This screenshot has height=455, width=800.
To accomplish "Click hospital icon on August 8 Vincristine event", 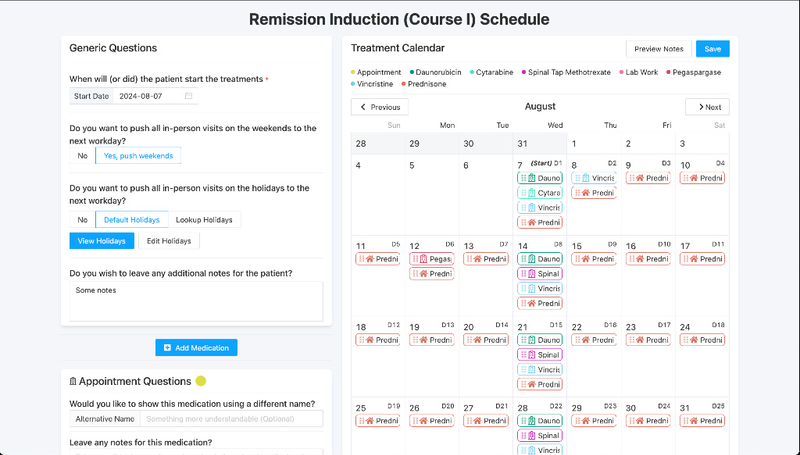I will (585, 178).
